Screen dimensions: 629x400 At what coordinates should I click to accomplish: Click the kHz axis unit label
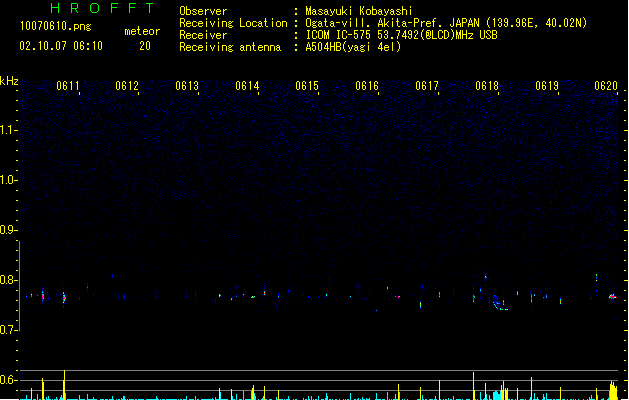coord(9,81)
